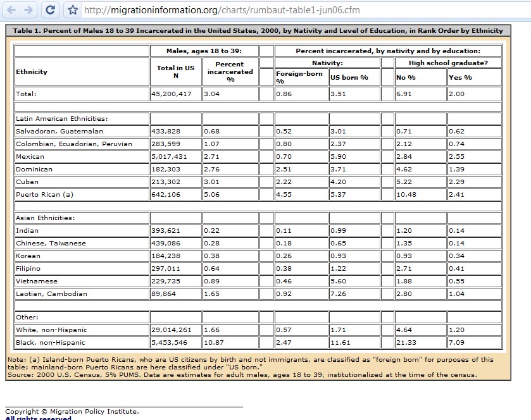This screenshot has height=420, width=531.
Task: Click the browser back arrow
Action: click(x=11, y=9)
